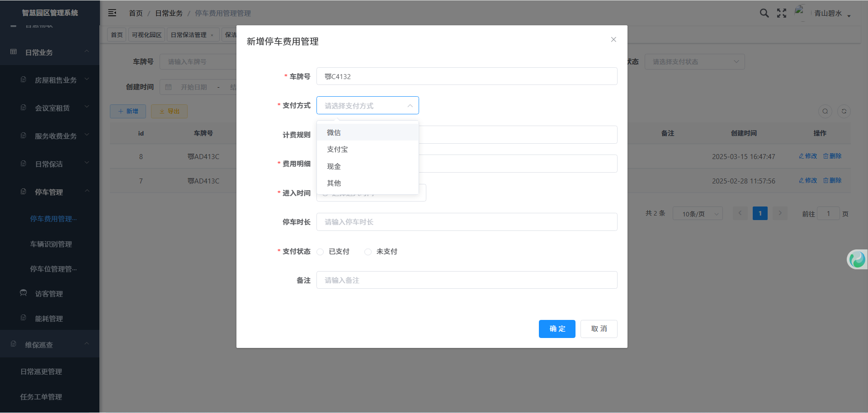Toggle fullscreen with the expand icon
The image size is (868, 413).
[x=782, y=13]
